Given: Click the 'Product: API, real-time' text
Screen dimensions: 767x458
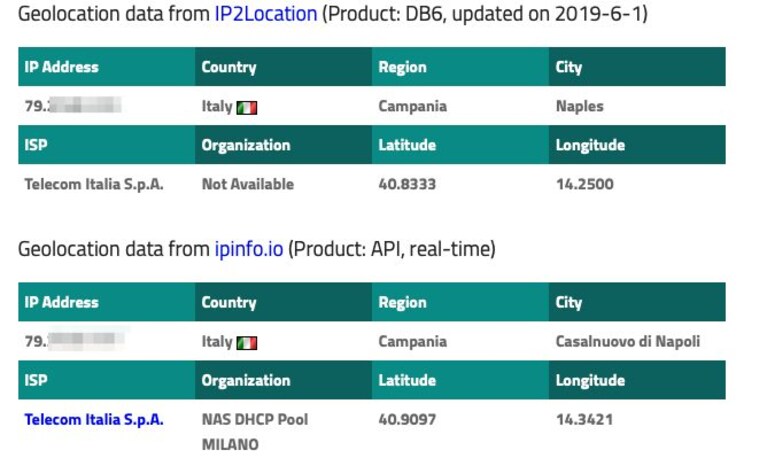Looking at the screenshot, I should coord(391,249).
